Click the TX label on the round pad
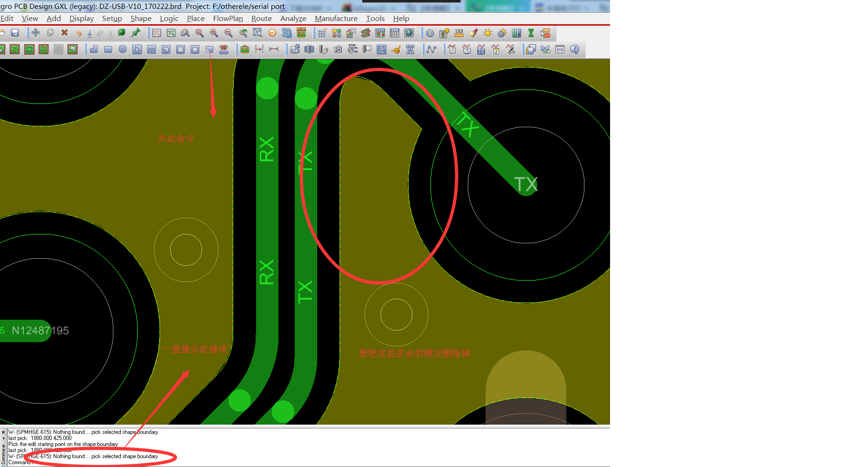 [526, 185]
